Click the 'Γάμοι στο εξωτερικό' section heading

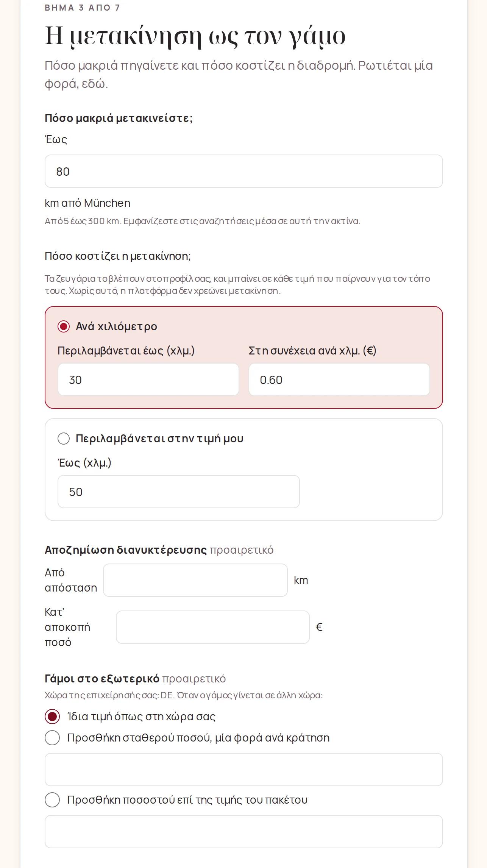pyautogui.click(x=102, y=679)
